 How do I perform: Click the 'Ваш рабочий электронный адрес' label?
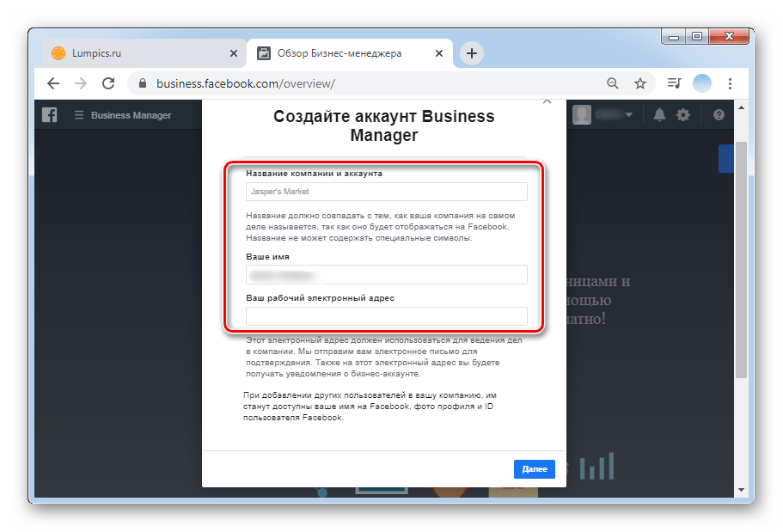320,298
